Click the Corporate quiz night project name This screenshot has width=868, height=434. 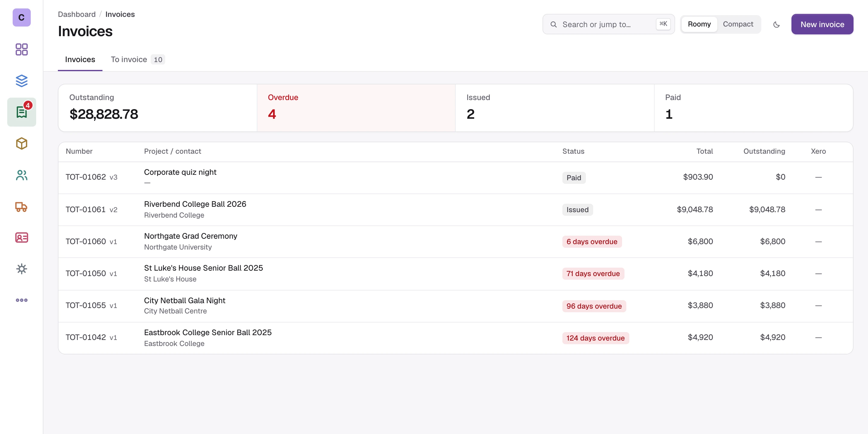[x=180, y=172]
